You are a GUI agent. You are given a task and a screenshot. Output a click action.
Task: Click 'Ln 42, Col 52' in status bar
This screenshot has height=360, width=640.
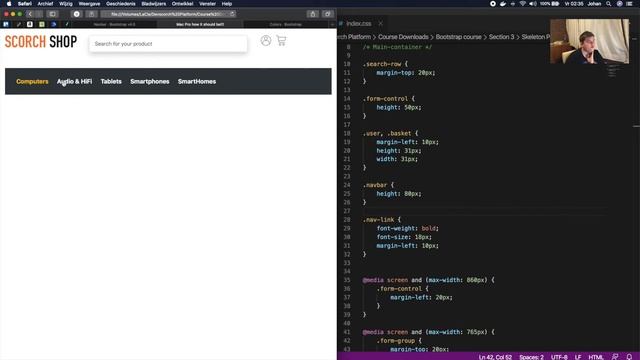[x=495, y=357]
